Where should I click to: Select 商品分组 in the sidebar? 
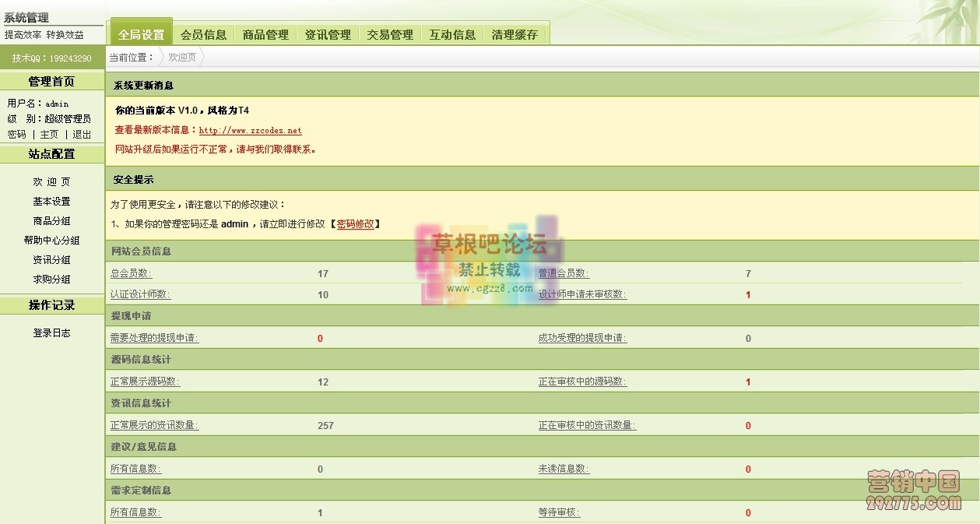51,220
